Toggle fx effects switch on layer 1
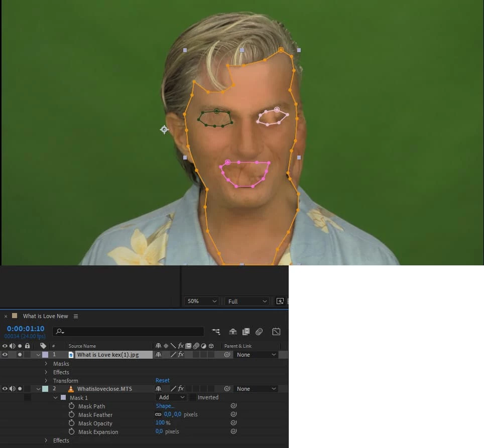The height and width of the screenshot is (448, 484). (x=181, y=355)
